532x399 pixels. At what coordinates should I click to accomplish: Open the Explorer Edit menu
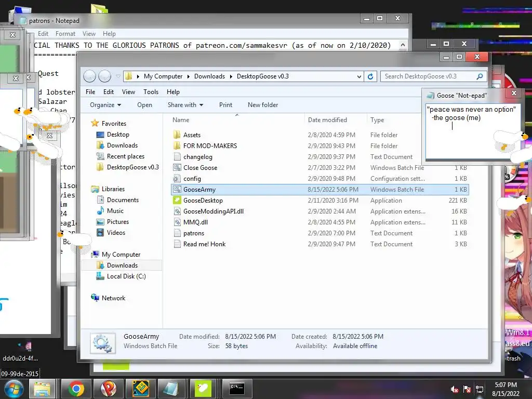(109, 92)
